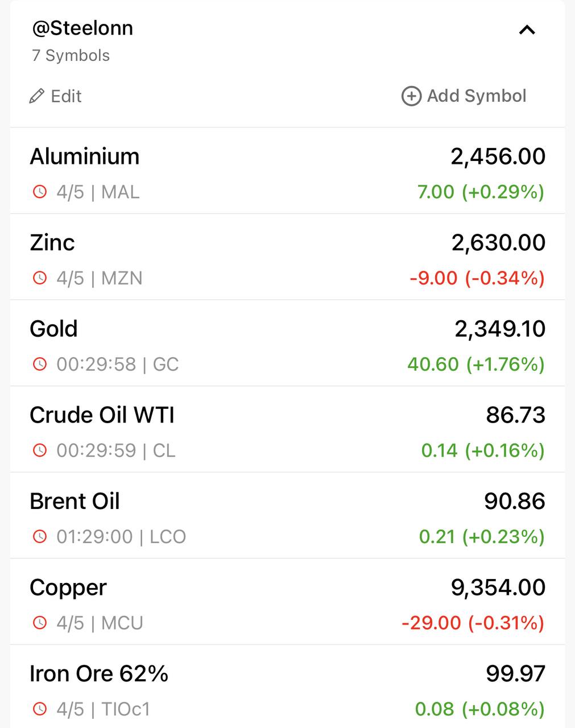Click the clock icon in Crude Oil WTI row
This screenshot has height=728, width=575.
coord(40,450)
